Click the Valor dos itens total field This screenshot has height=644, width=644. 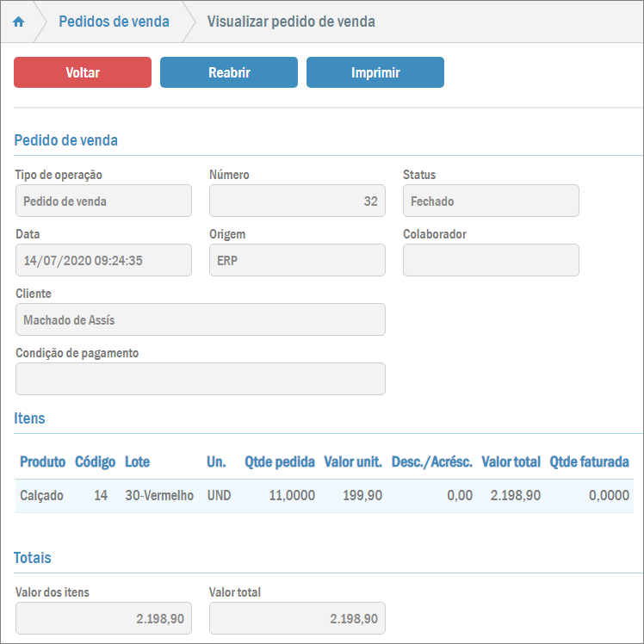pyautogui.click(x=103, y=619)
